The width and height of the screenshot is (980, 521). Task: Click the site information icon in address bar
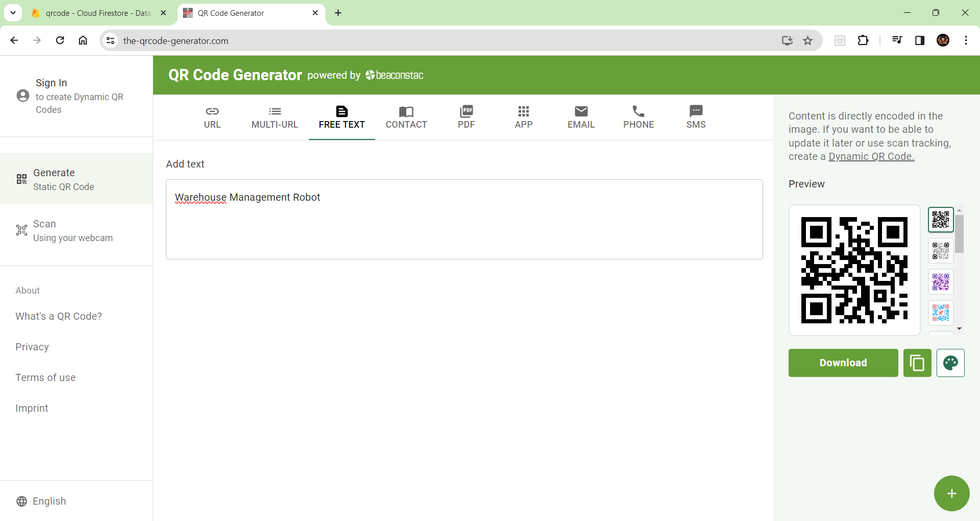pyautogui.click(x=110, y=40)
